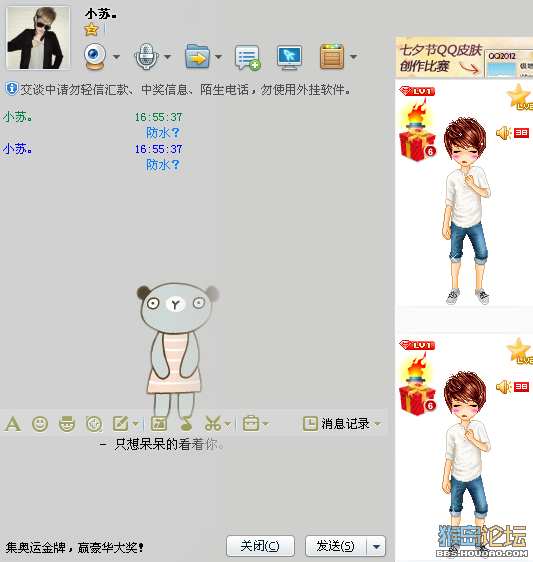
Task: Click the top QQ Show avatar character
Action: coord(466,211)
